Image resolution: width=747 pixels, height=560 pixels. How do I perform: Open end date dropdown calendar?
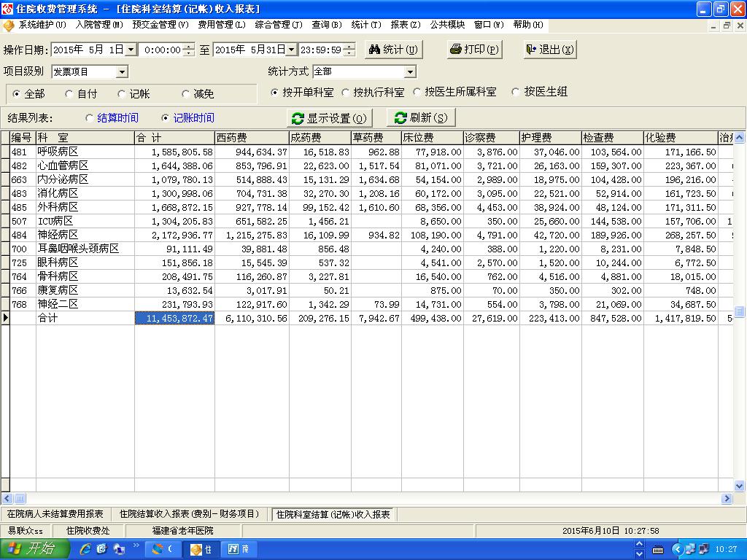point(292,50)
